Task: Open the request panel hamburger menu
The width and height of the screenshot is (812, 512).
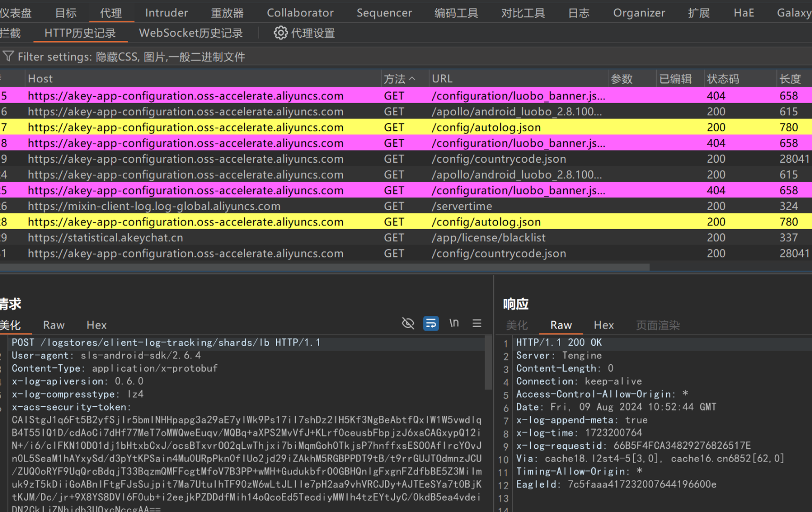Action: click(477, 323)
